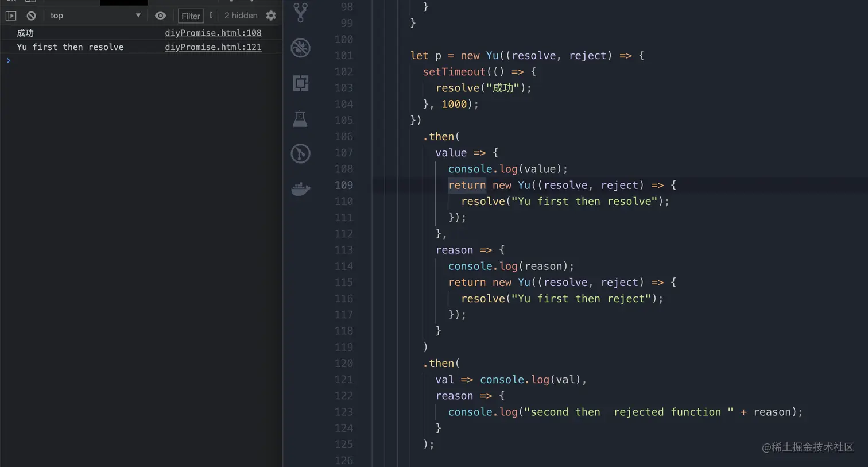This screenshot has width=868, height=467.
Task: Click gutter line number 109
Action: pos(344,185)
